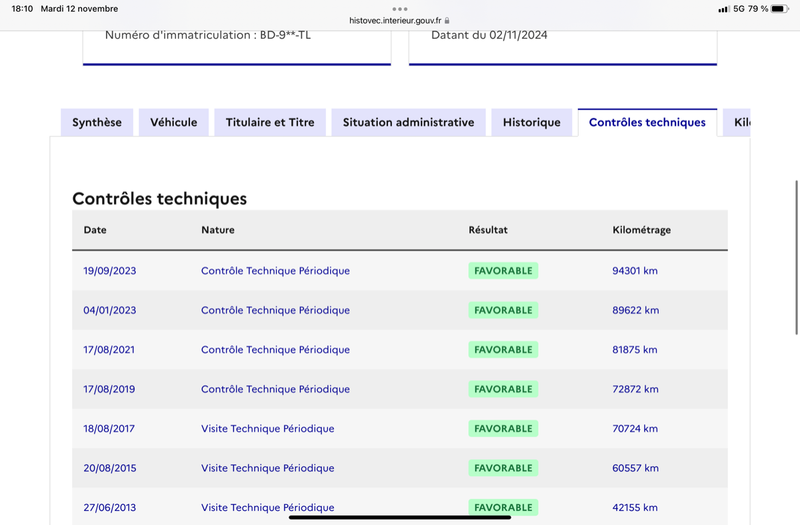
Task: Click Visite Technique Périodique in the 27/06/2013 row
Action: tap(268, 508)
